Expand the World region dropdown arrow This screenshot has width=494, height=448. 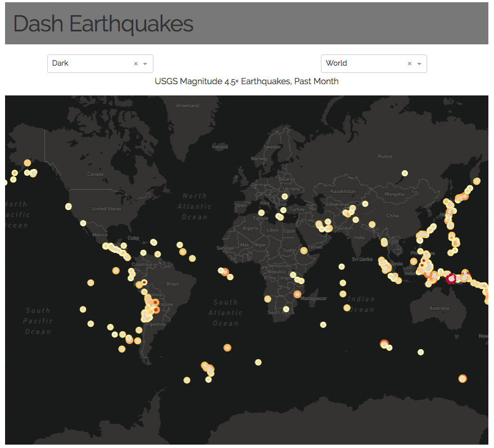419,64
